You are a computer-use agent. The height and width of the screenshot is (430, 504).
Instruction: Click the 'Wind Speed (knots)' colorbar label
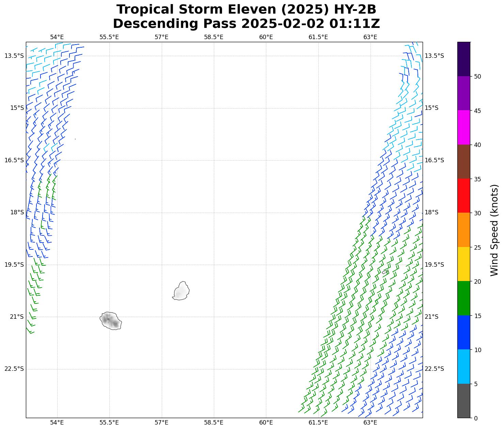(494, 230)
